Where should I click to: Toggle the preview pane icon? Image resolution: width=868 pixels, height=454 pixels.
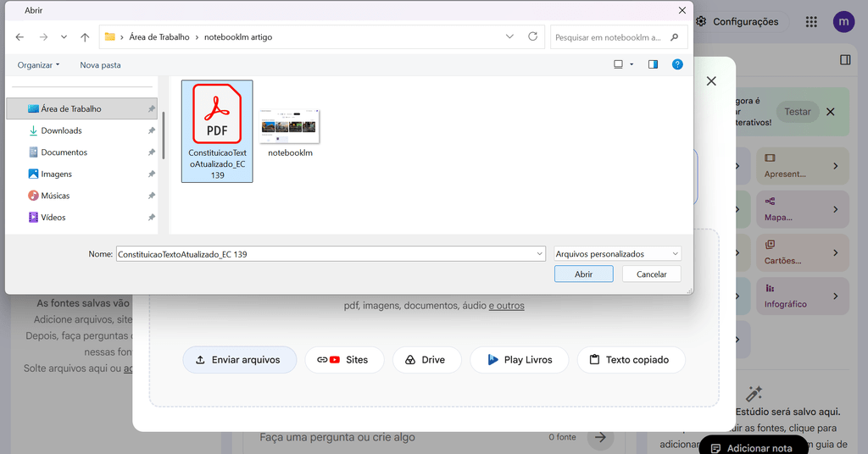click(x=654, y=64)
